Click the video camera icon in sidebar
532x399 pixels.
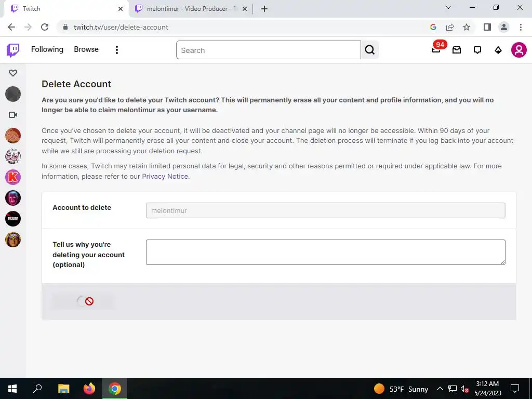(13, 115)
